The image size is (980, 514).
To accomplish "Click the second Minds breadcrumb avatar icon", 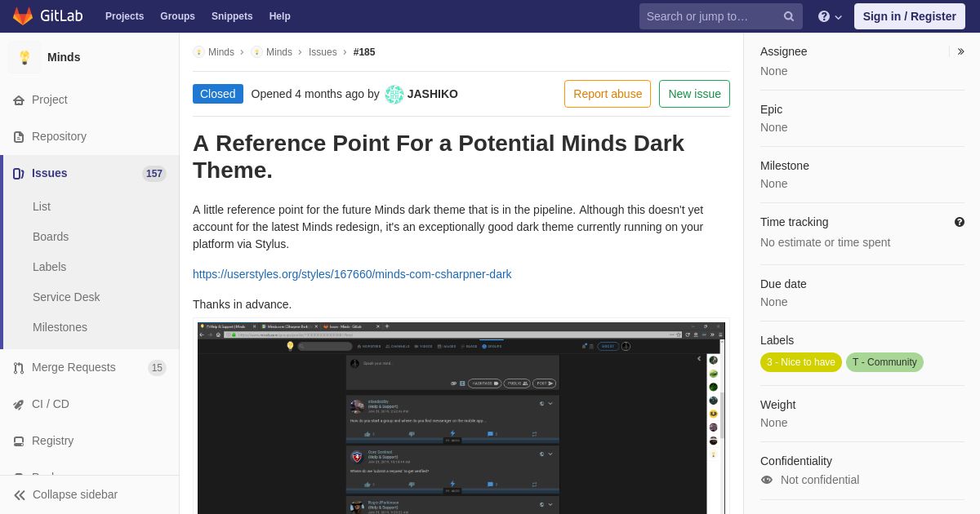I will tap(257, 52).
